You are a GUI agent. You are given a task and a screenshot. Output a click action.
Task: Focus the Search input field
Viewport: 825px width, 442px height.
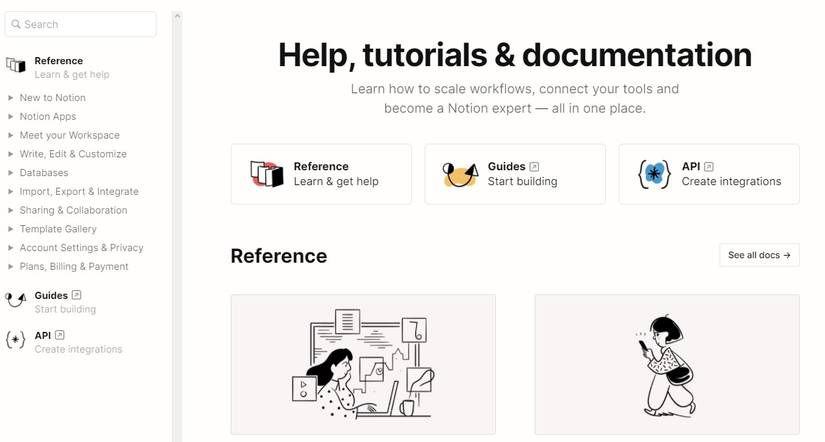[81, 24]
